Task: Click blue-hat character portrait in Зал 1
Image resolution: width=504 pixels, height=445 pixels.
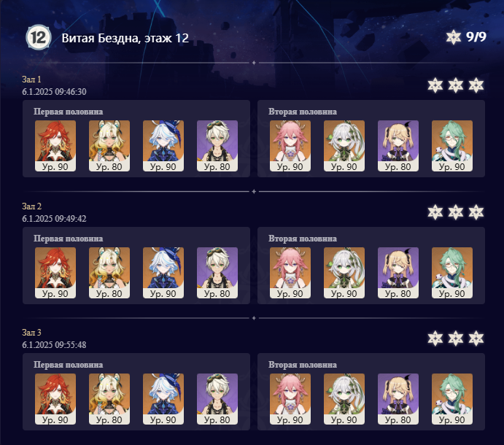Action: (163, 146)
